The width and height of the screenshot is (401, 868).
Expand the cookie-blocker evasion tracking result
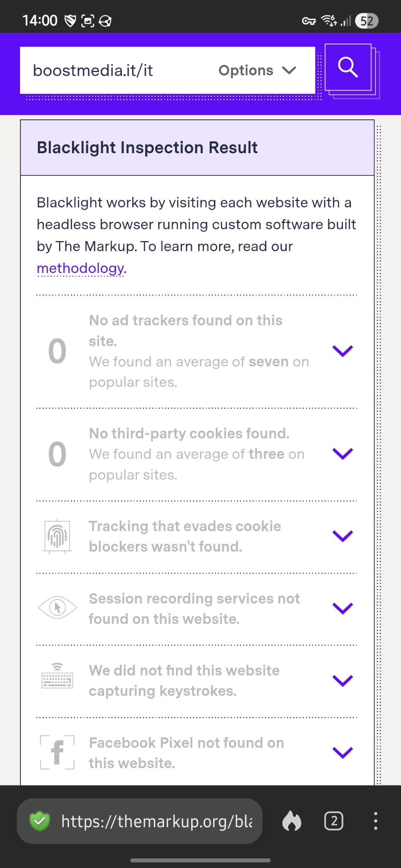(x=342, y=536)
